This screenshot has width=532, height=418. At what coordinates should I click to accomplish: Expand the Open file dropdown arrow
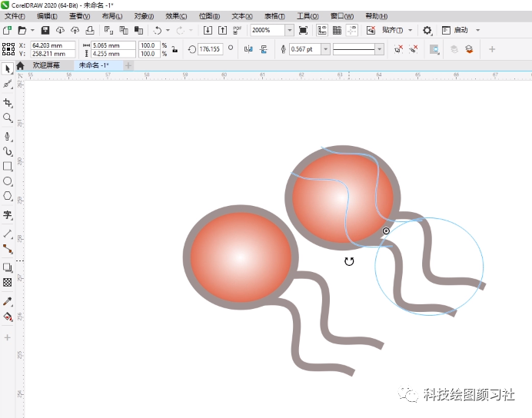click(x=32, y=30)
